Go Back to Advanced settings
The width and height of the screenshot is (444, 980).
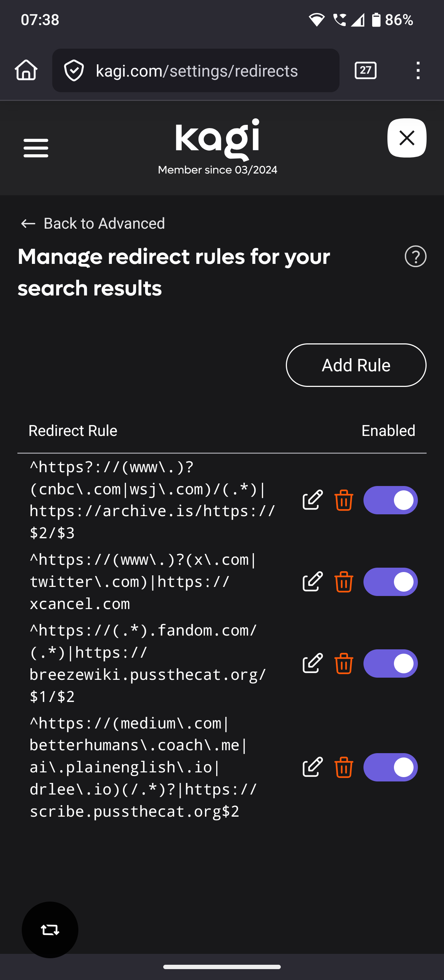tap(93, 223)
